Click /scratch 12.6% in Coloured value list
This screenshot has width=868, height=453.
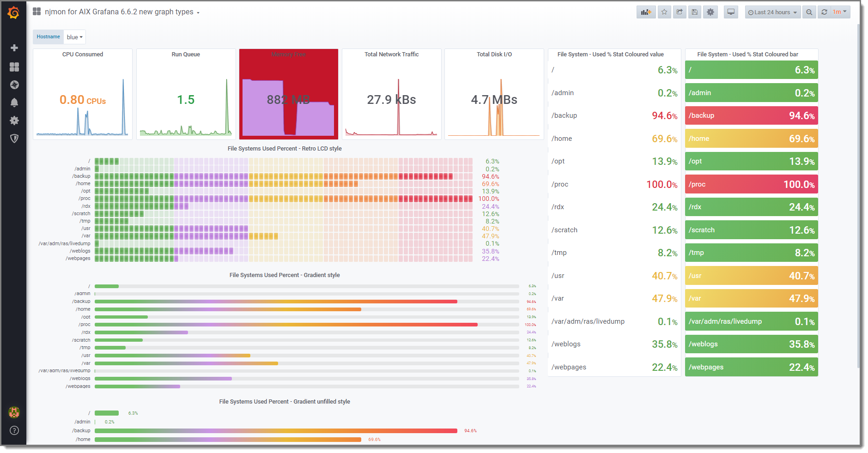[614, 230]
